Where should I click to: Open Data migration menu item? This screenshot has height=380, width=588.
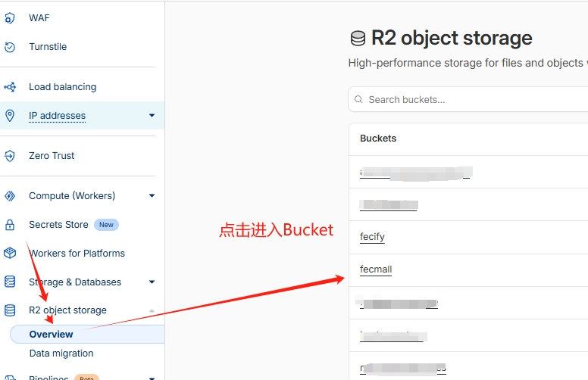pyautogui.click(x=61, y=354)
